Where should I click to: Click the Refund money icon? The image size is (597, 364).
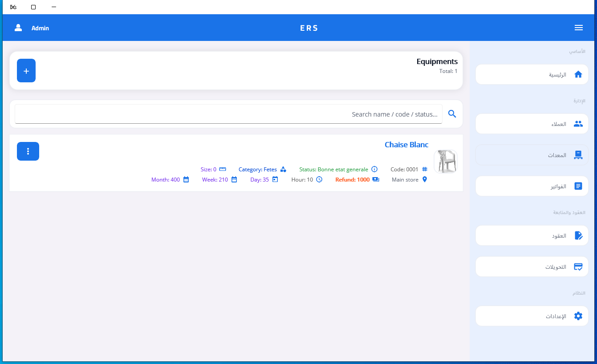click(x=376, y=179)
